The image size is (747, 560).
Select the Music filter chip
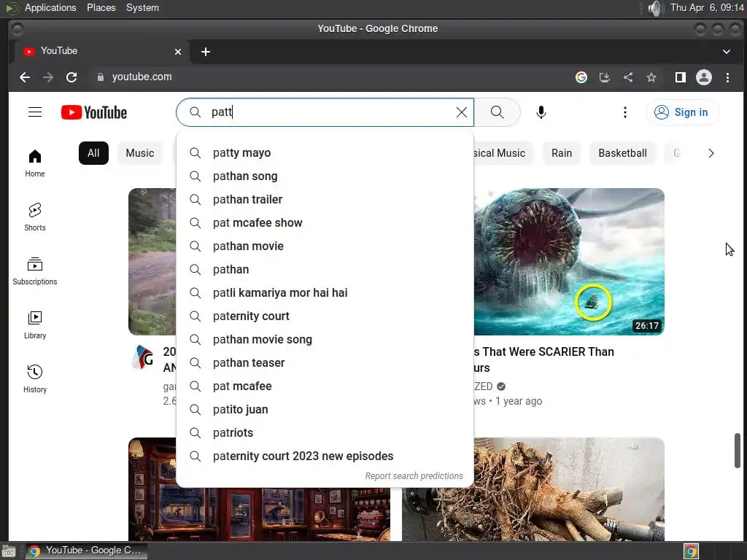click(139, 153)
